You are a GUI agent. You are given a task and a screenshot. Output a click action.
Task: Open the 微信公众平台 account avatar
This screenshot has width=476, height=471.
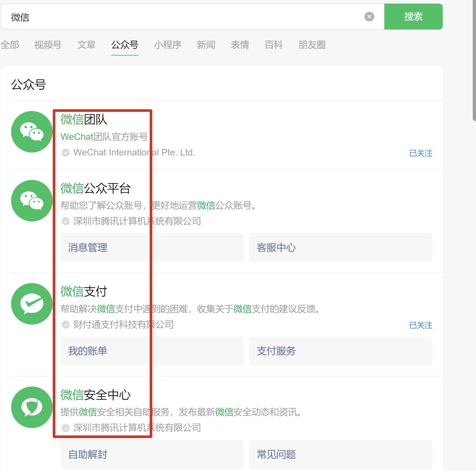pyautogui.click(x=32, y=201)
